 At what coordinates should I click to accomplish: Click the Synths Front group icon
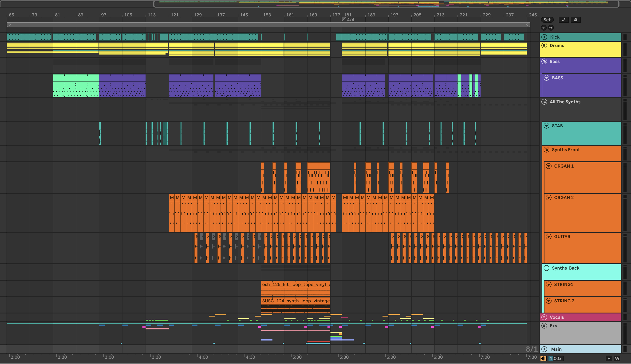click(546, 150)
